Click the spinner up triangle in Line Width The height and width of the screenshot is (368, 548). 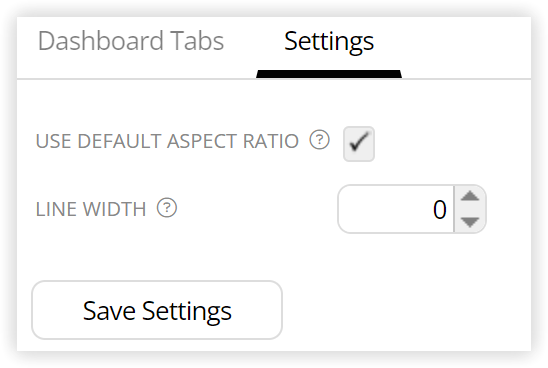point(470,196)
